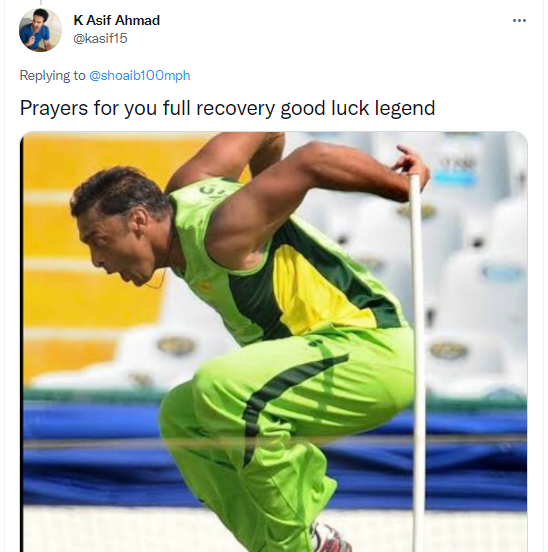
Task: Open the attached cricket photo
Action: pyautogui.click(x=274, y=341)
